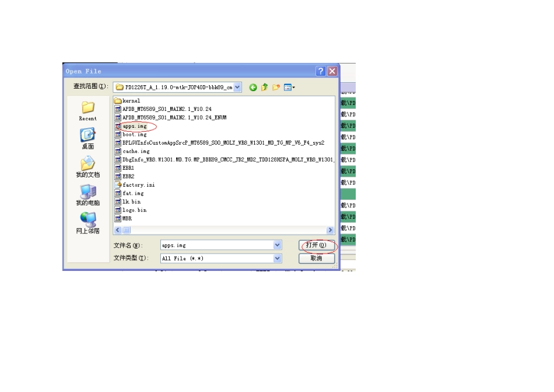This screenshot has height=392, width=554.
Task: Select file APDB_MT6589_S01_MAIN2.1_W10.24_ENUM
Action: (x=171, y=118)
